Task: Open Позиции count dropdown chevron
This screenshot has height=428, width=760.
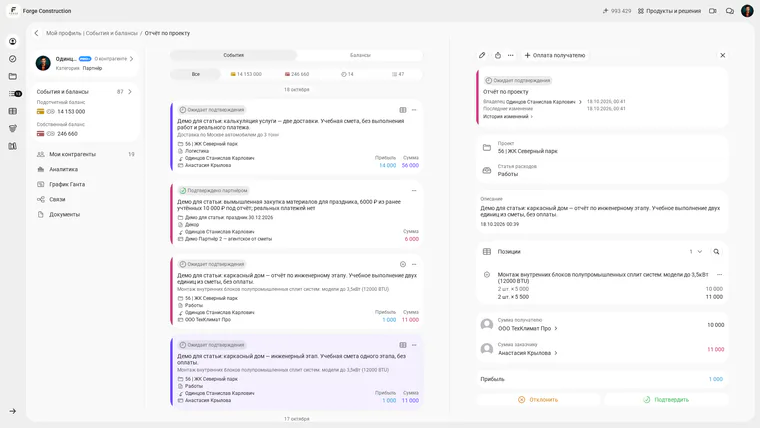Action: click(699, 252)
